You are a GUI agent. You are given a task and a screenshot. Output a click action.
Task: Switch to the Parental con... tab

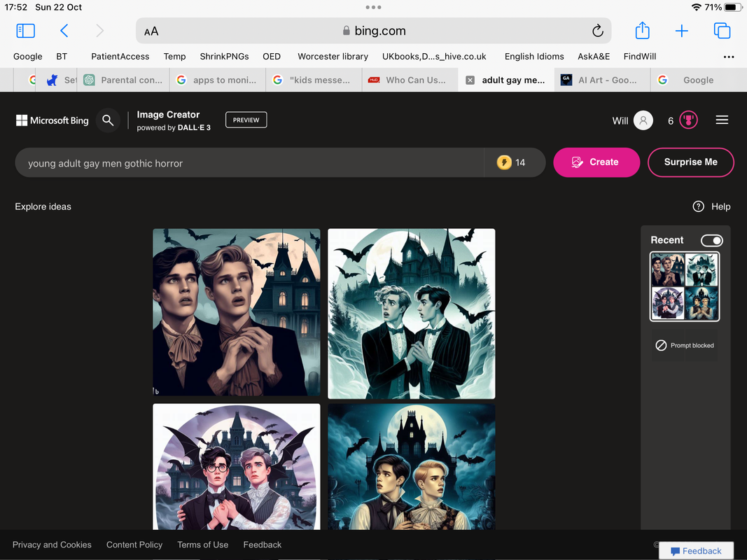[x=124, y=80]
